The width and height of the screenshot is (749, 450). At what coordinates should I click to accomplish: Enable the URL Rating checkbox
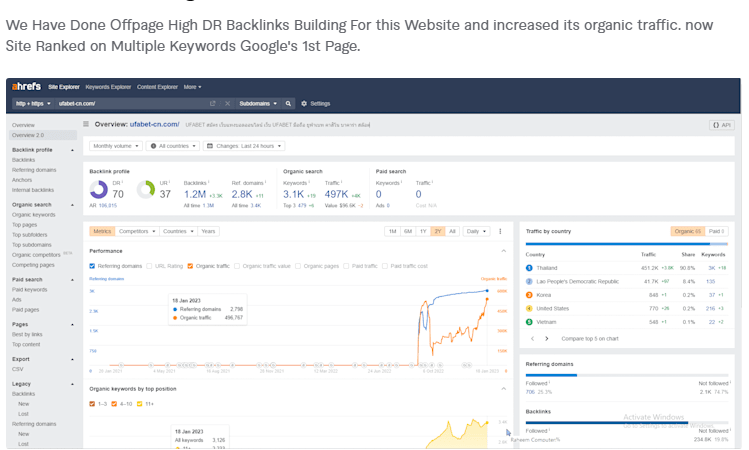click(150, 266)
